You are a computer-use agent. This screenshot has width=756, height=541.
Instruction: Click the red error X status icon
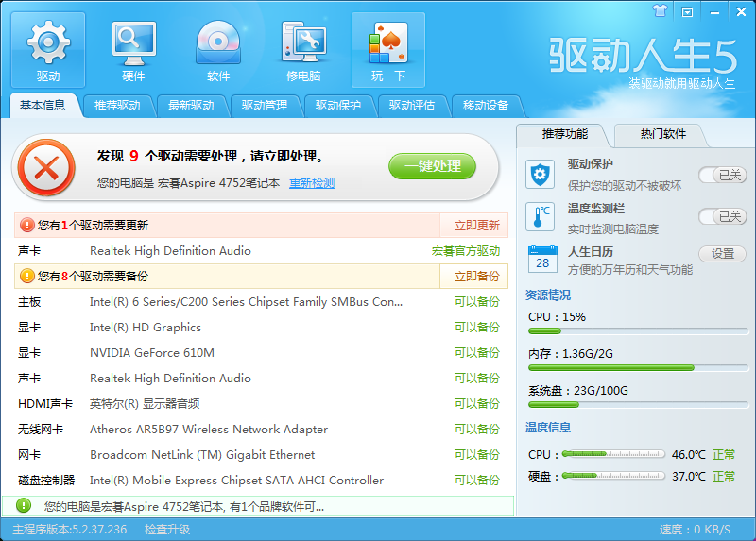click(46, 168)
